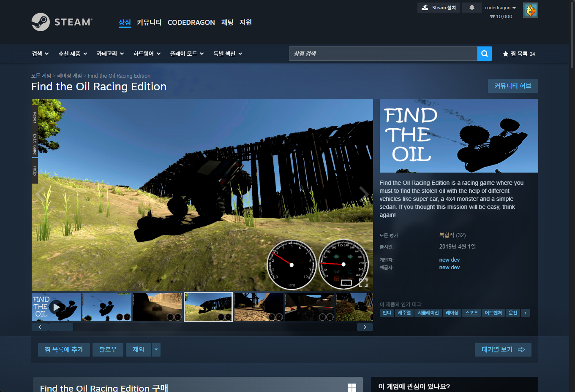Screen dimensions: 575x392
Task: Click the 인디 tag
Action: (387, 313)
